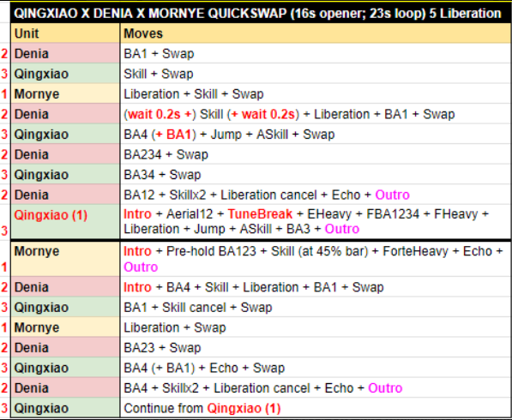Select the 'BA1 + Swap' moves cell

315,53
